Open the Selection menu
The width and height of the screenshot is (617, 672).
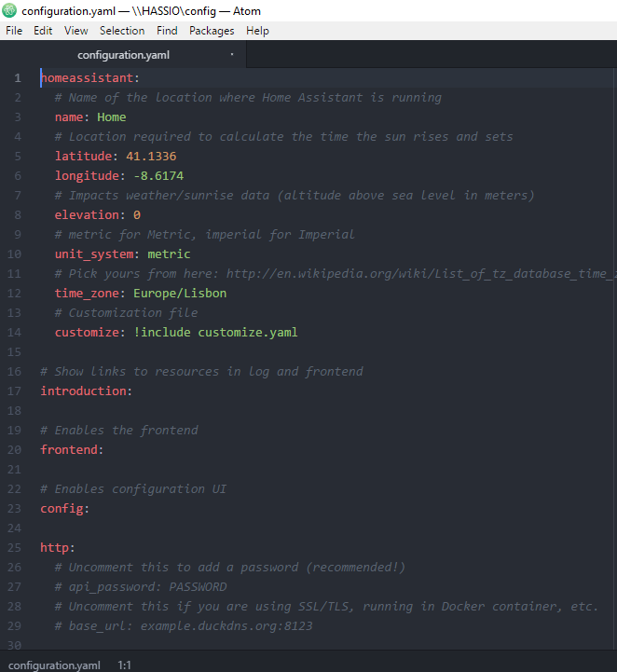pyautogui.click(x=122, y=31)
